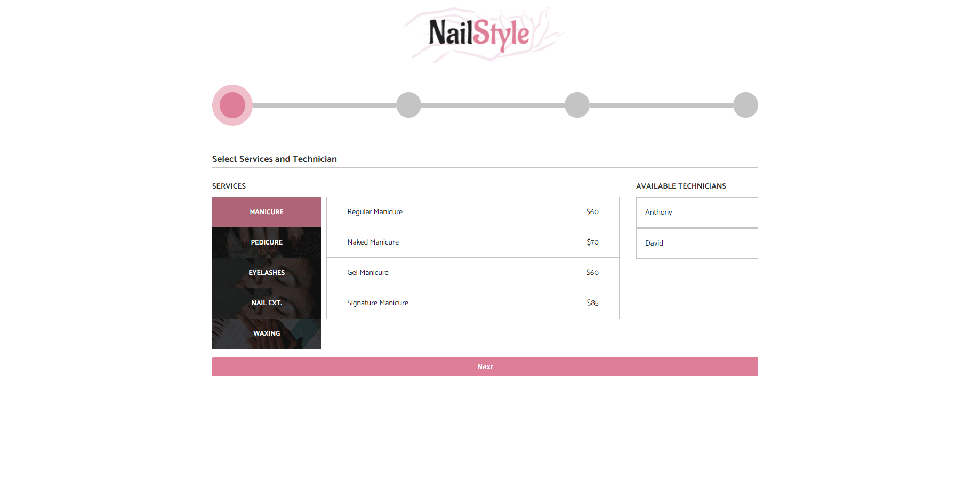Select the first pink progress step circle

pyautogui.click(x=232, y=105)
